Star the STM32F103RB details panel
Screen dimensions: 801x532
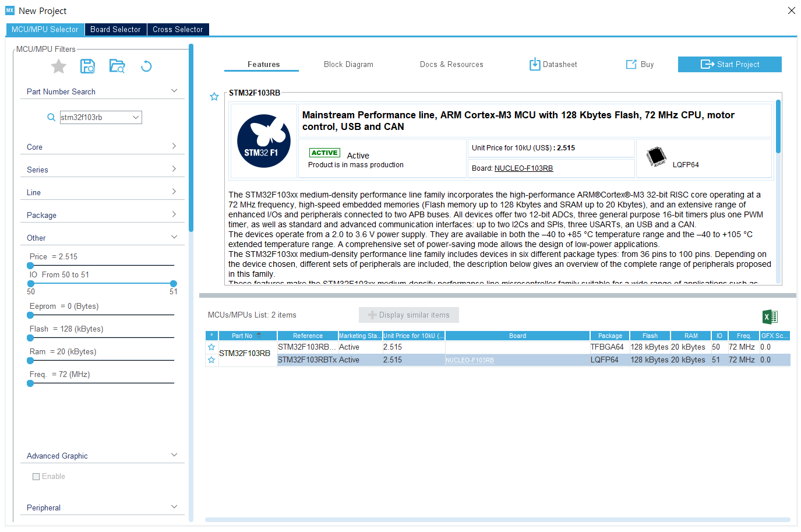[x=214, y=97]
